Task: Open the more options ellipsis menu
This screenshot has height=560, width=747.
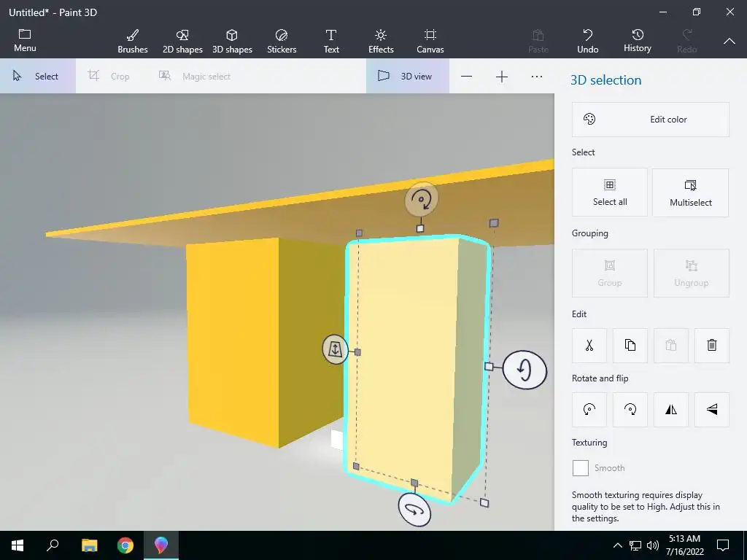Action: pyautogui.click(x=536, y=76)
